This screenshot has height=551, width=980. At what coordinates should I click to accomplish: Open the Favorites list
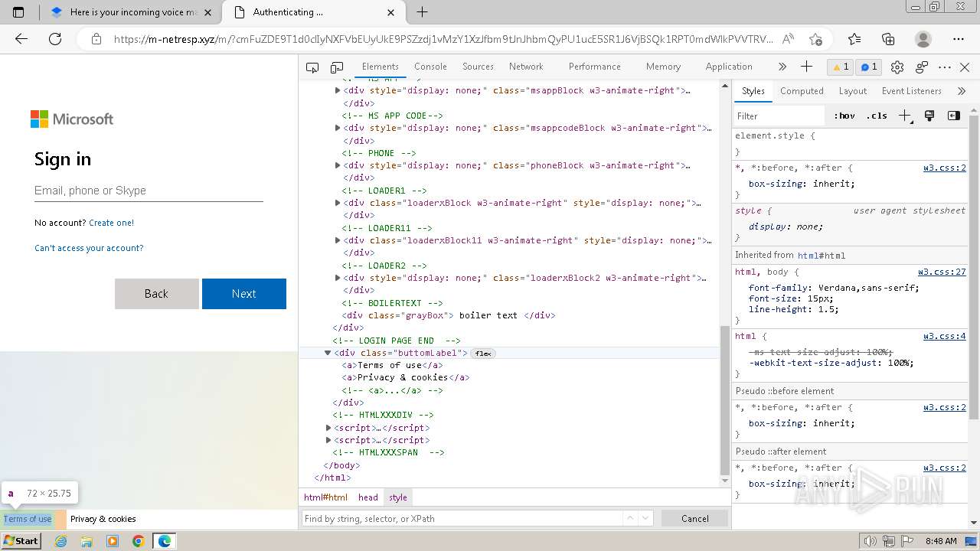coord(854,39)
